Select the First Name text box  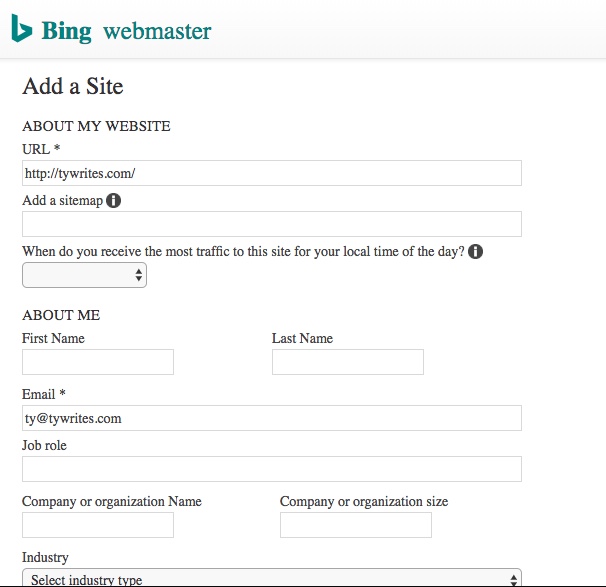[98, 362]
